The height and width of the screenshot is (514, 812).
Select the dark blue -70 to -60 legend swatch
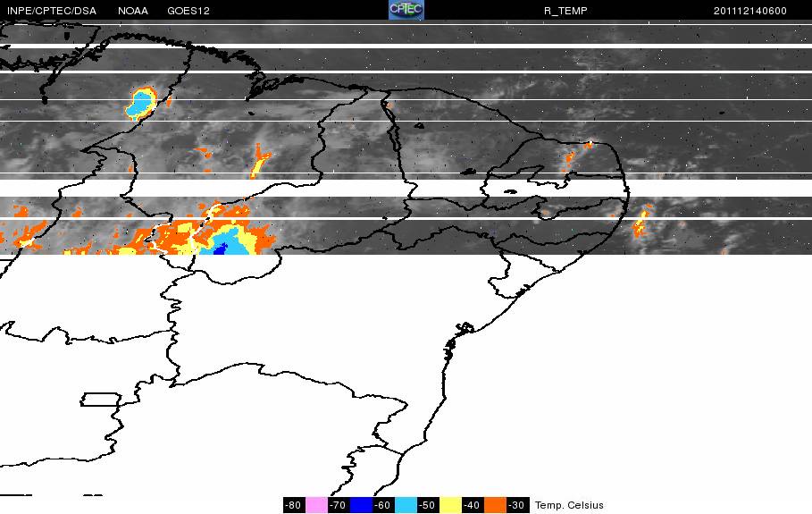361,505
